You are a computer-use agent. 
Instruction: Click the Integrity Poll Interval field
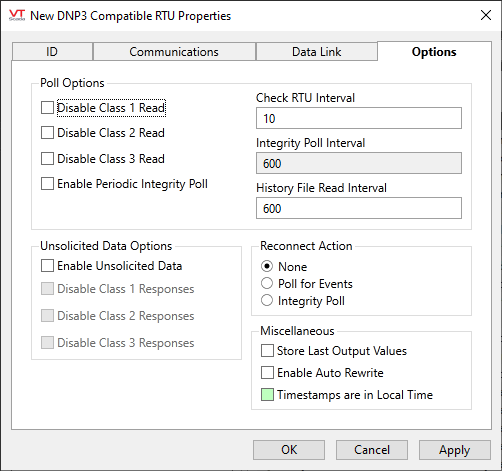359,163
